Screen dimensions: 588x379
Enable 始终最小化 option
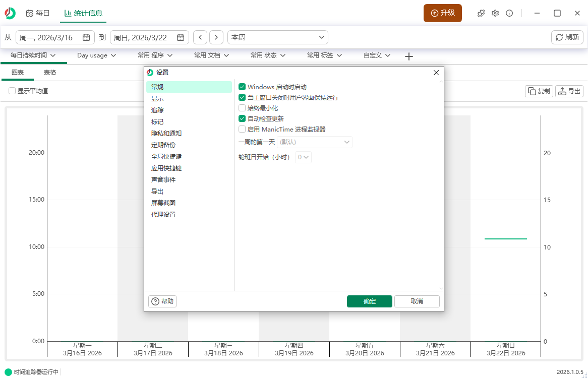click(242, 108)
